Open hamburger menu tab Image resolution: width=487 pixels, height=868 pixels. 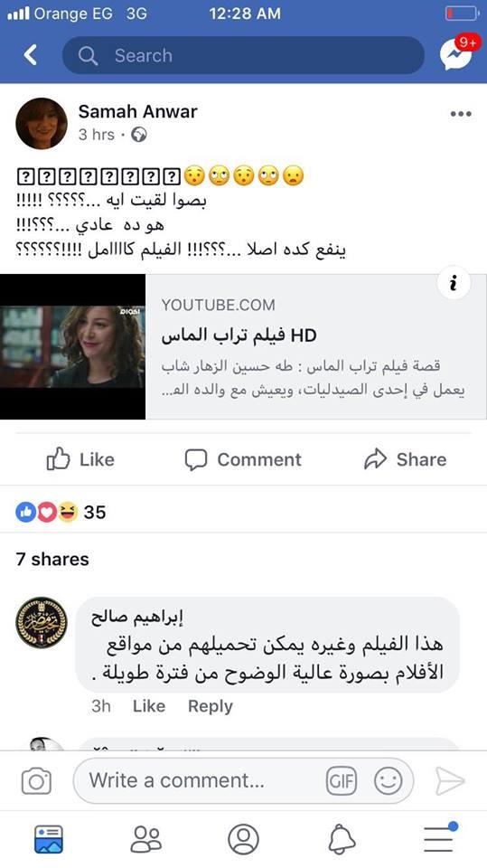point(439,837)
